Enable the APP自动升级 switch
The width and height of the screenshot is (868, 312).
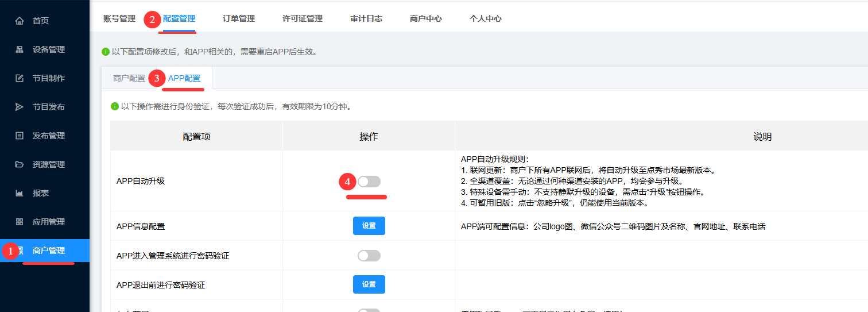pos(369,182)
